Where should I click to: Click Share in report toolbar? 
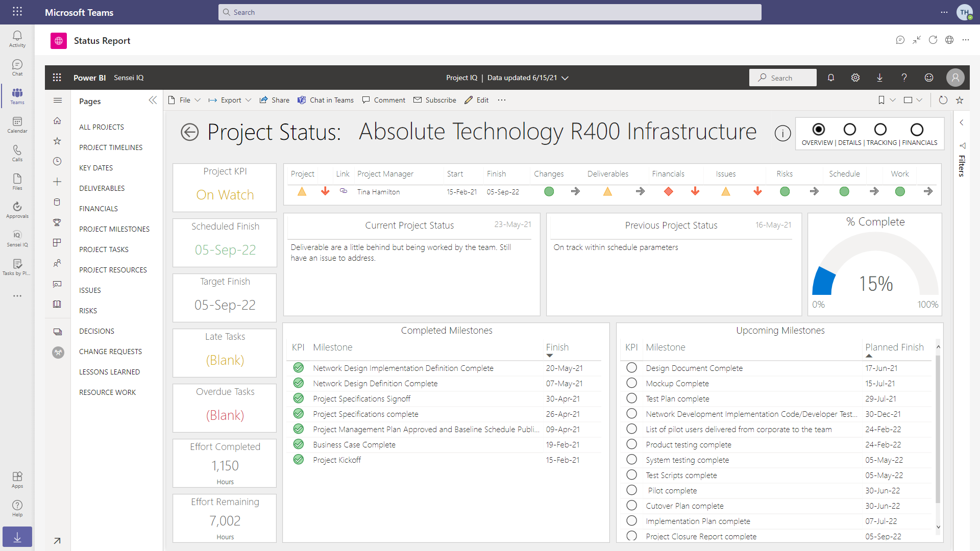(275, 100)
